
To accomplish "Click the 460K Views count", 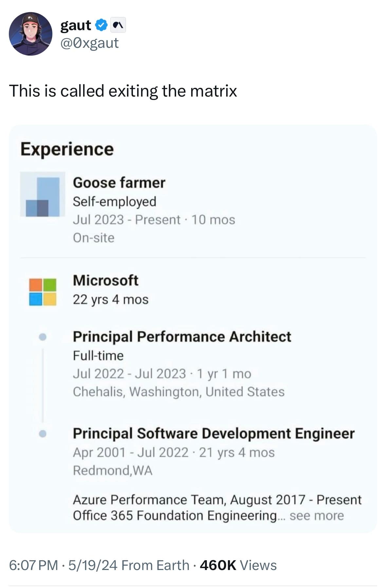I will tap(238, 565).
